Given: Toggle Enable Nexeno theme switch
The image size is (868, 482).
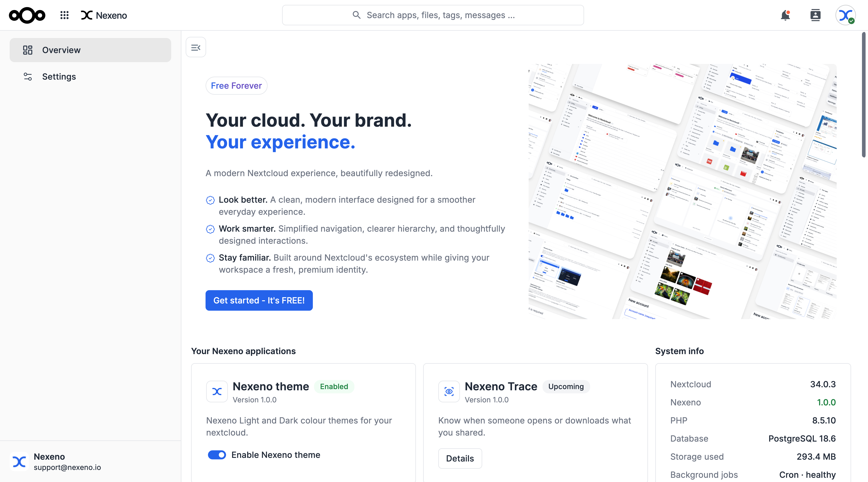Looking at the screenshot, I should click(217, 455).
